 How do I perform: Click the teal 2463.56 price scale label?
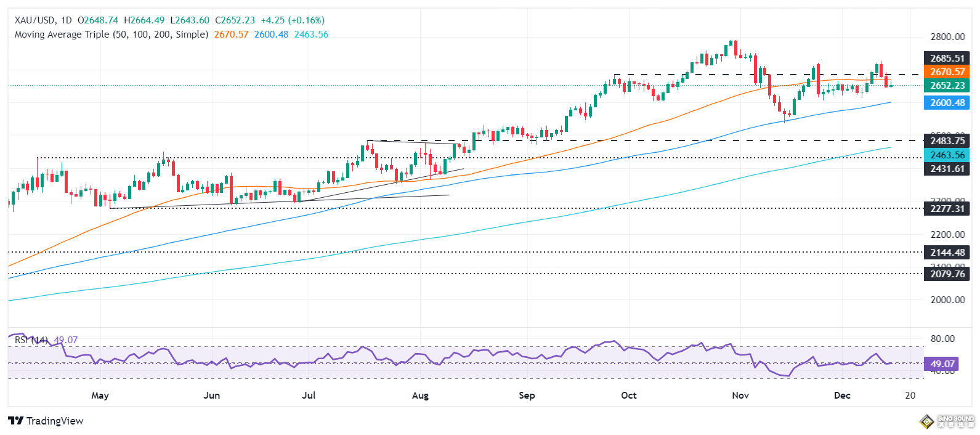point(947,155)
